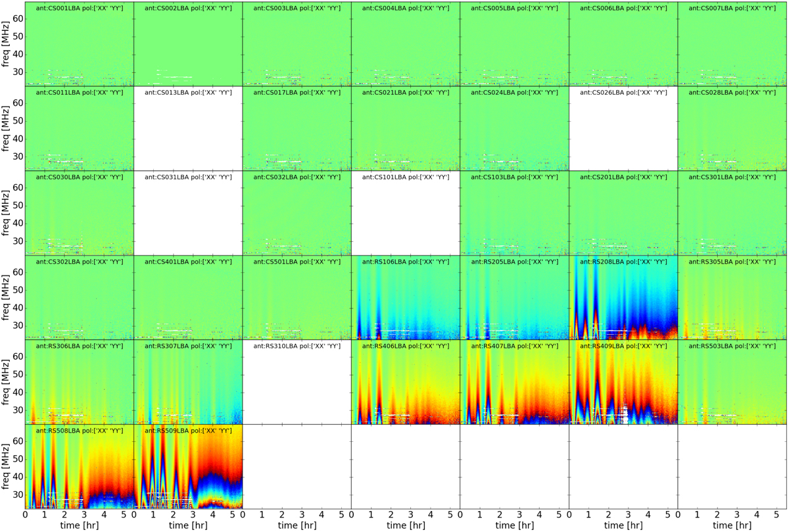Select the RS508LBA plot panel
Viewport: 789px width, 532px height.
79,466
